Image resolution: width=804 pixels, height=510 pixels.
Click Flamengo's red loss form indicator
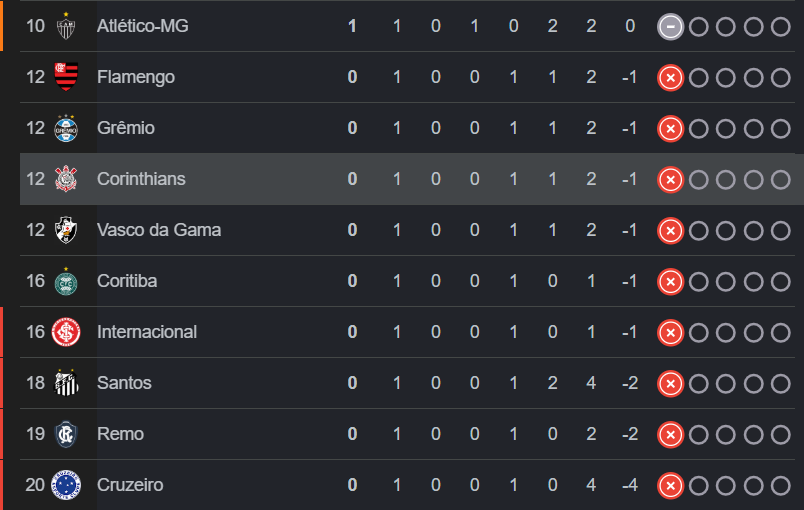coord(670,77)
